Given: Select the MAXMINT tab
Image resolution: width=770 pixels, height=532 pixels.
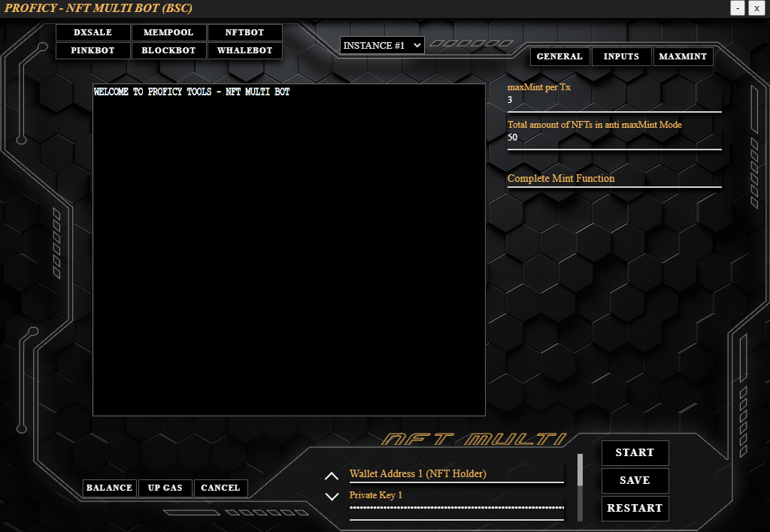Looking at the screenshot, I should [683, 56].
